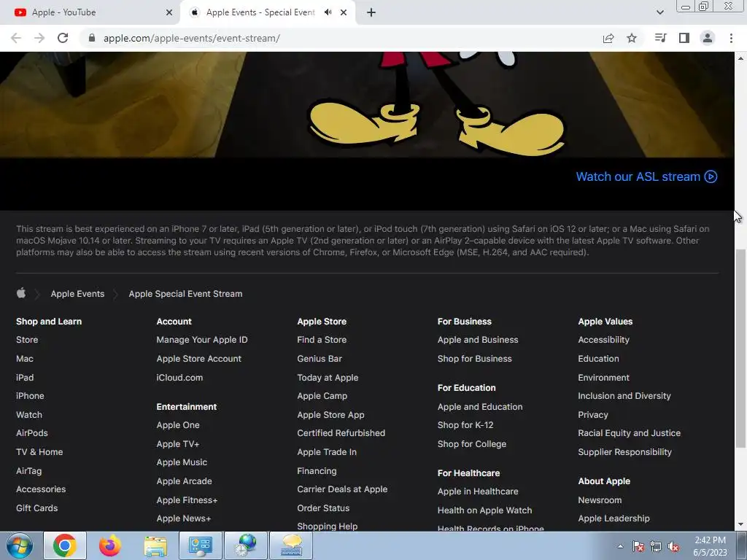Viewport: 747px width, 560px height.
Task: Open the Privacy footer link
Action: tap(593, 415)
